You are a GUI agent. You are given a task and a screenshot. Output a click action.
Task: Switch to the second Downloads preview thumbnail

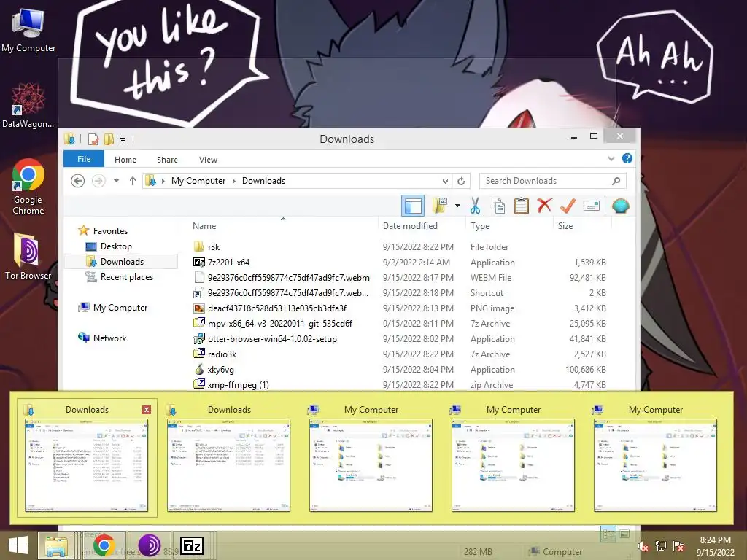tap(228, 464)
